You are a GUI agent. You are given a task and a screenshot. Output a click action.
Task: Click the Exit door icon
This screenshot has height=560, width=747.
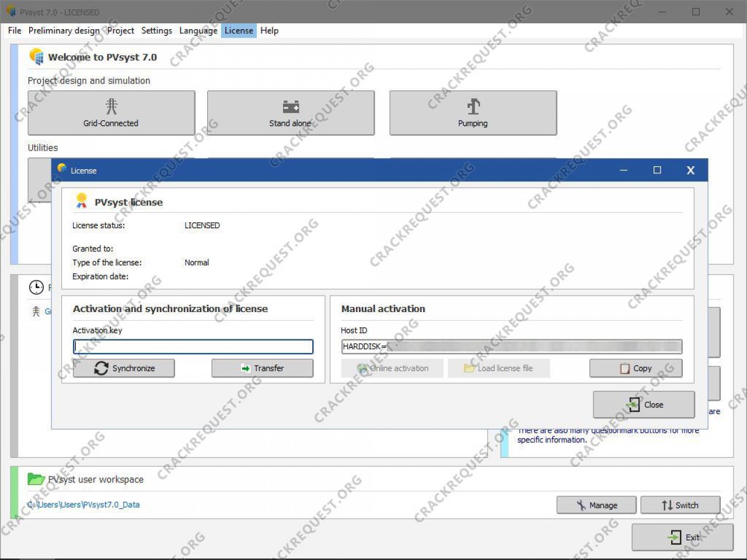(x=674, y=537)
